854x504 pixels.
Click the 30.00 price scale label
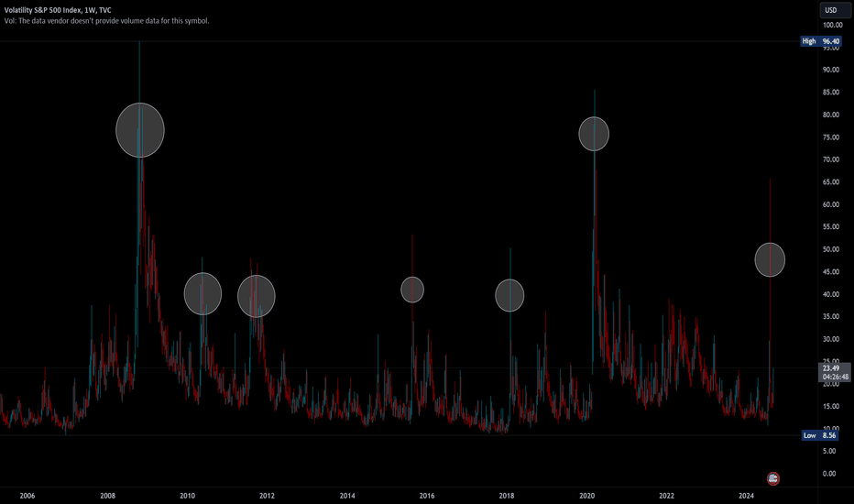pyautogui.click(x=831, y=339)
